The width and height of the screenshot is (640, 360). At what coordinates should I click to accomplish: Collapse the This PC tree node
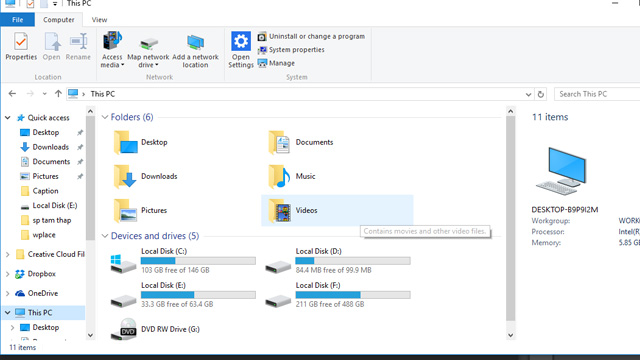pyautogui.click(x=8, y=313)
